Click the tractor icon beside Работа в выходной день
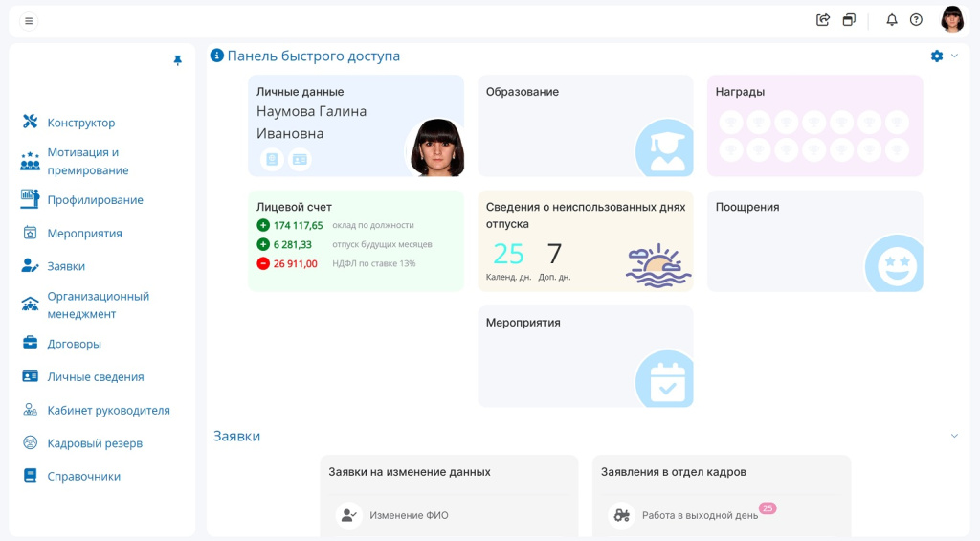This screenshot has height=541, width=980. tap(621, 516)
